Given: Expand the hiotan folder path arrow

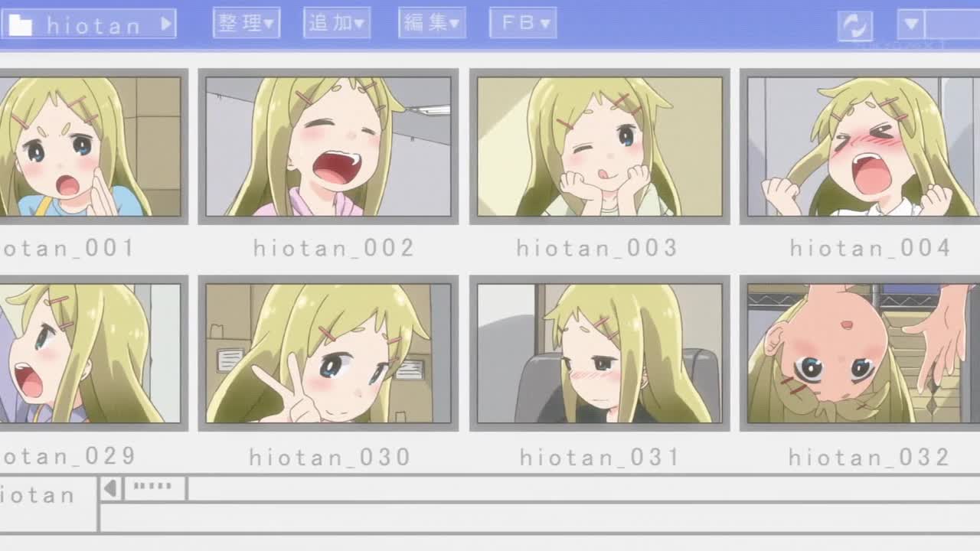Looking at the screenshot, I should pyautogui.click(x=166, y=24).
